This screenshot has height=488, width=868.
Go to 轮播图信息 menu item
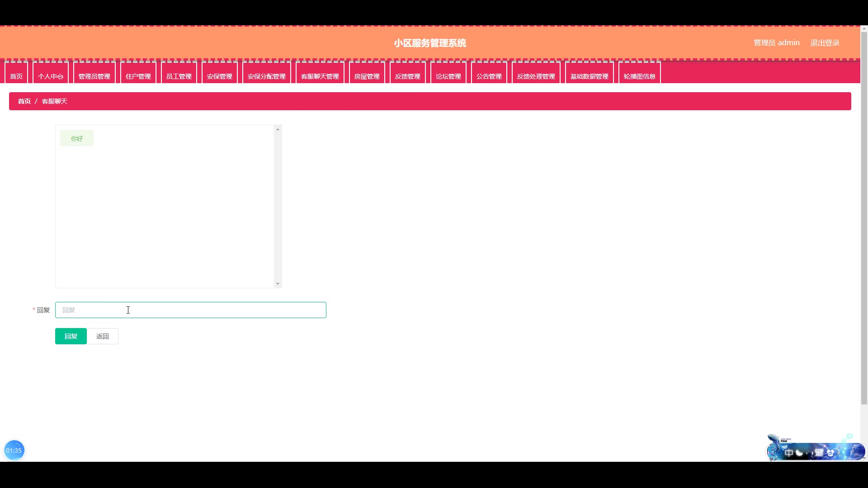[x=639, y=76]
